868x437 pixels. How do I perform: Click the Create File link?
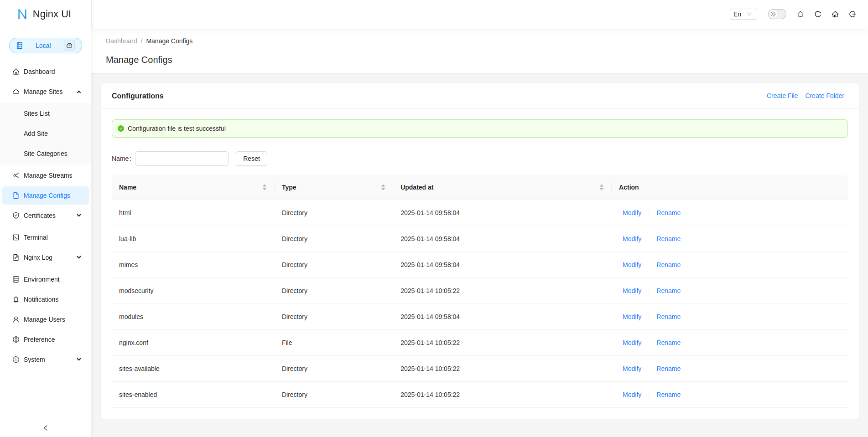[782, 96]
